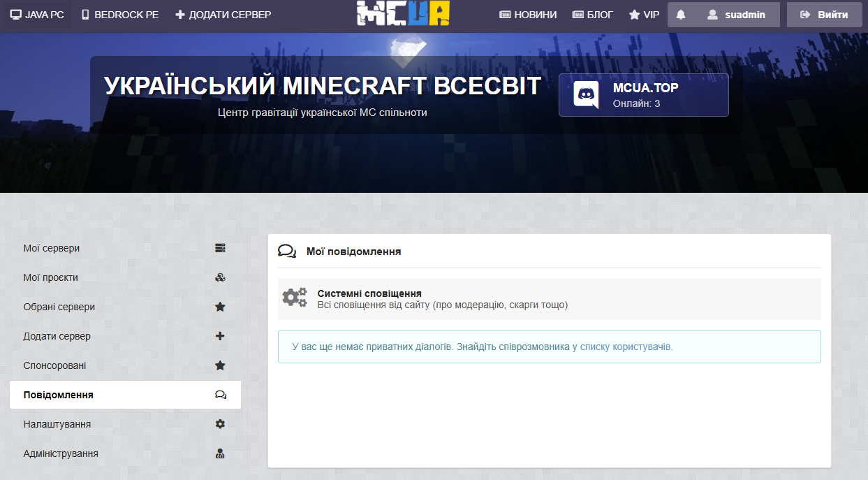Screen dimensions: 868x480
Task: Open the VIP page
Action: click(x=644, y=15)
